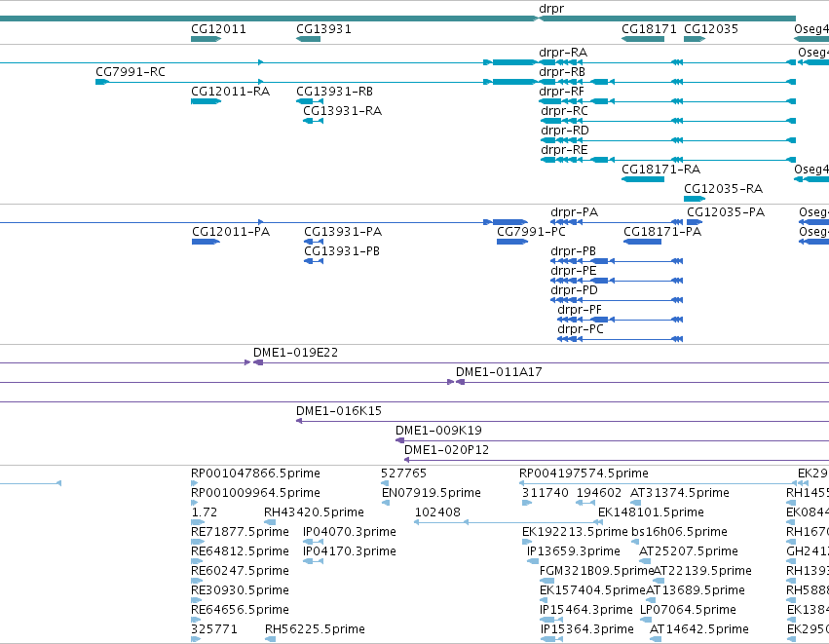Click EST EK148101.5prime
The width and height of the screenshot is (829, 644).
point(651,512)
